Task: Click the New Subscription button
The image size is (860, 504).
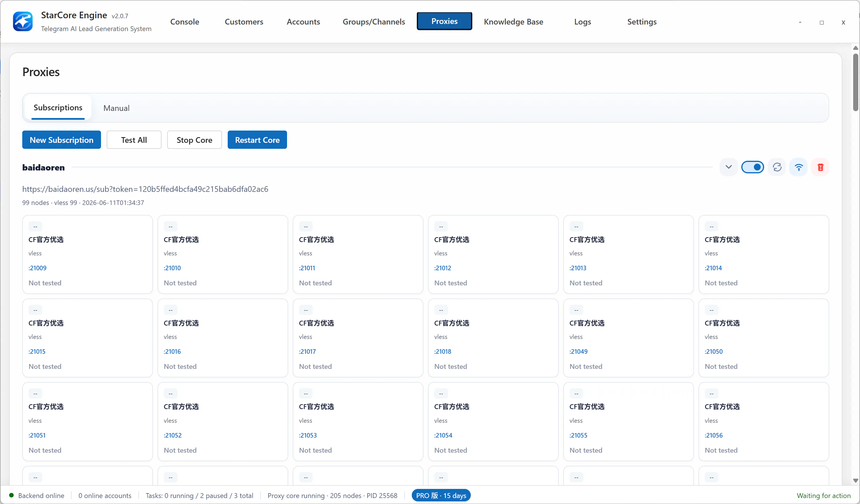Action: (61, 140)
